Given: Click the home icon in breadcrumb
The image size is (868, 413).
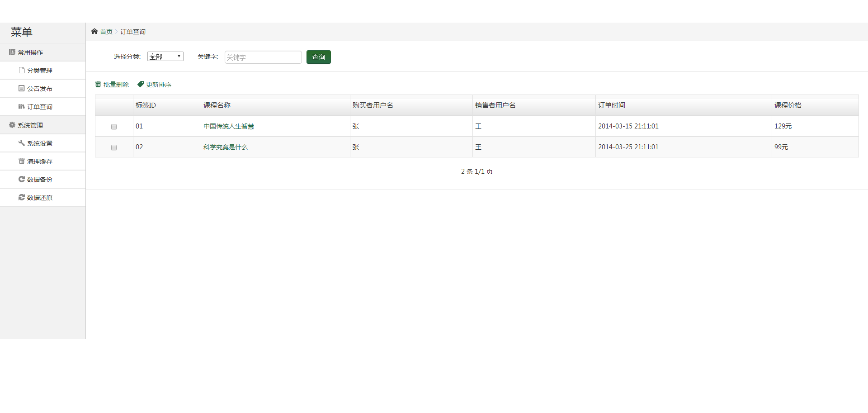Looking at the screenshot, I should (x=94, y=31).
